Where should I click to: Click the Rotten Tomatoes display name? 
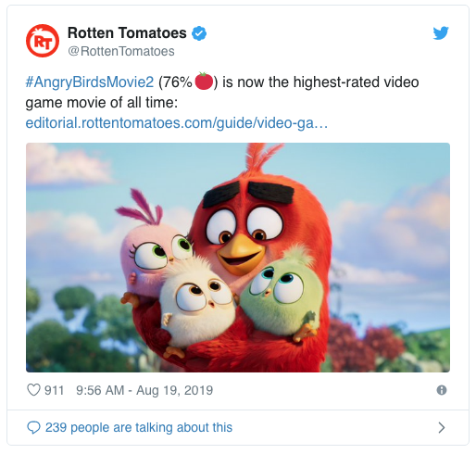pyautogui.click(x=127, y=33)
